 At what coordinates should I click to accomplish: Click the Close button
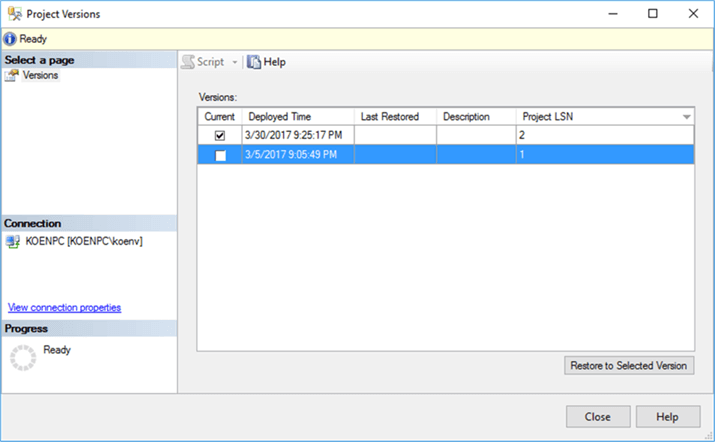click(x=598, y=417)
